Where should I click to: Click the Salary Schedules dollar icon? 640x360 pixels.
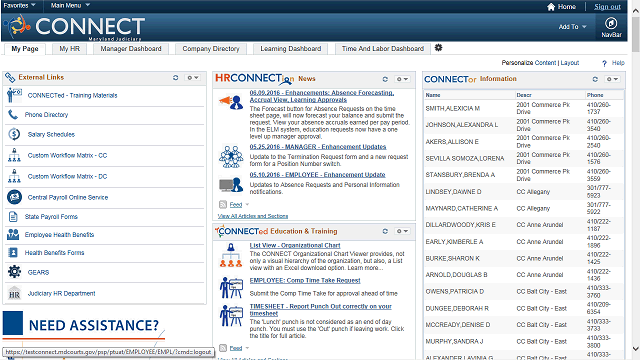[14, 134]
